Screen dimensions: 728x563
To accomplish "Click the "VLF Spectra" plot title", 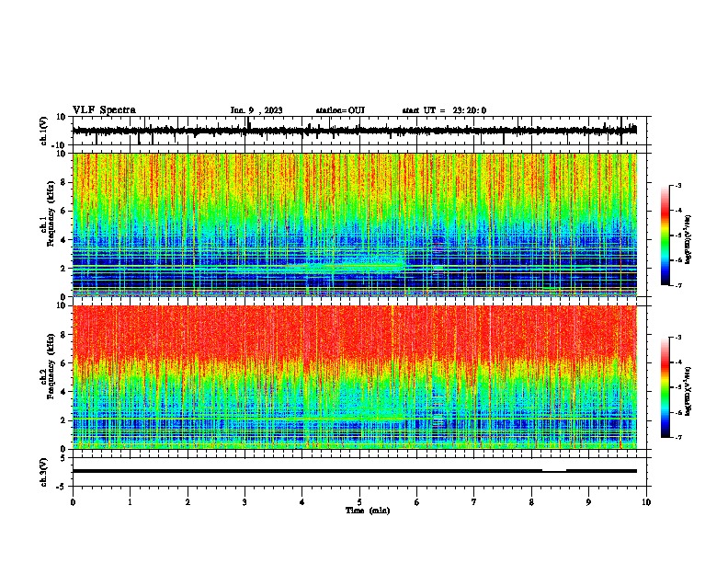I will pyautogui.click(x=104, y=110).
